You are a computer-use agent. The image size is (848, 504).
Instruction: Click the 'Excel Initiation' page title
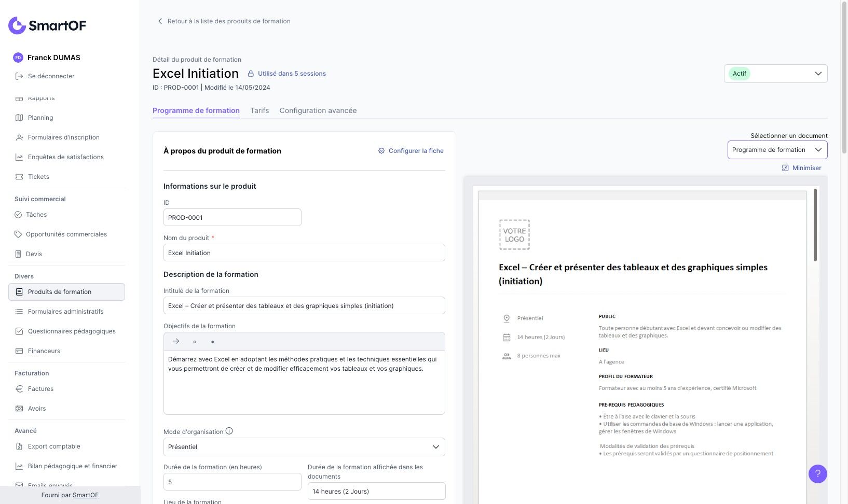click(196, 74)
